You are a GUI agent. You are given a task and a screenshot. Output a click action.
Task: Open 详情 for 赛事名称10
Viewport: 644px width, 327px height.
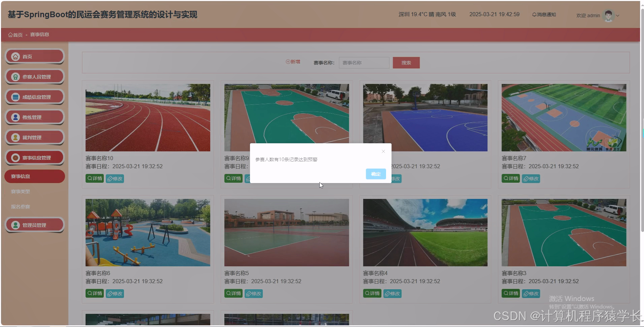[95, 178]
